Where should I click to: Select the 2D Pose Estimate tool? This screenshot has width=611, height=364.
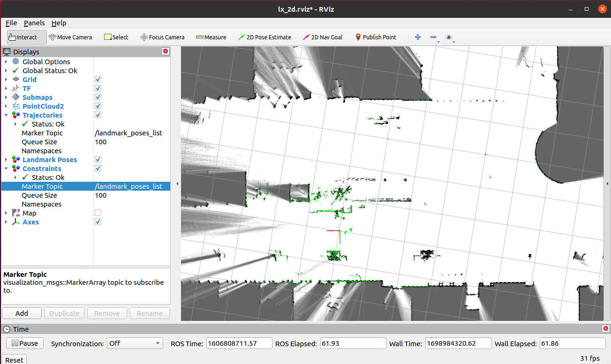coord(264,37)
